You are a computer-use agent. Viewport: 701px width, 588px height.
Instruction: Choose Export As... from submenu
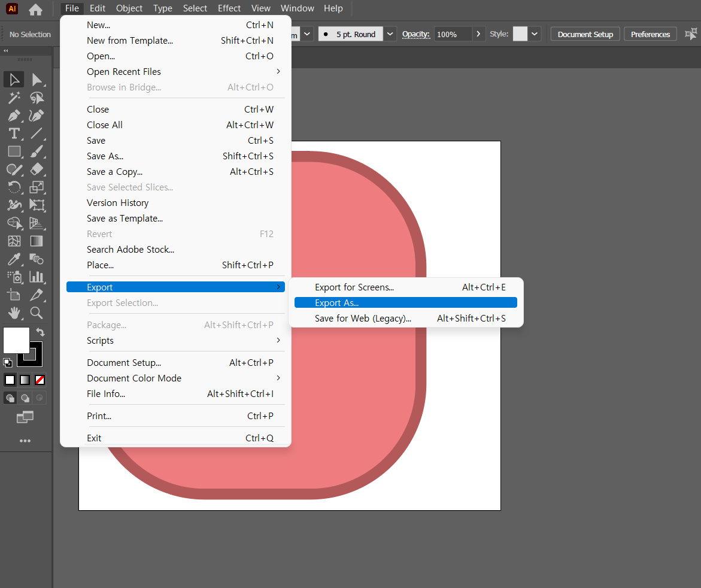[405, 303]
